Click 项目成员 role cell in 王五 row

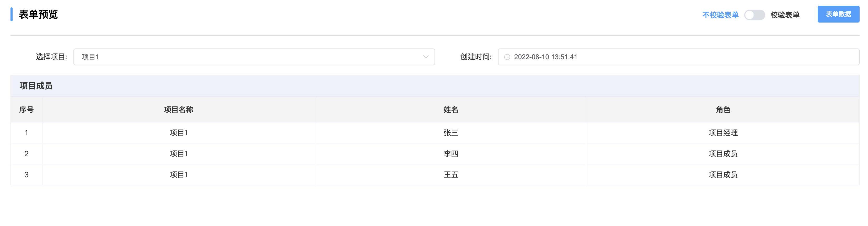723,174
